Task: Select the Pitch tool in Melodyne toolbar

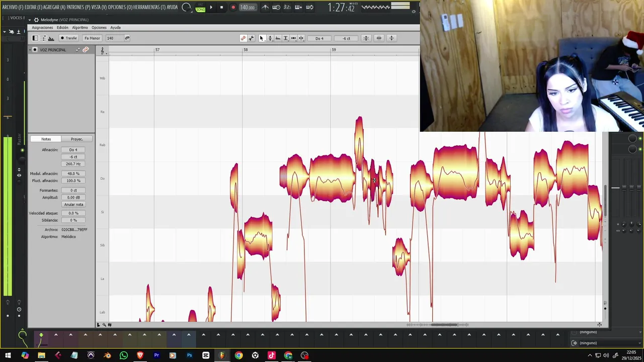Action: [x=270, y=38]
